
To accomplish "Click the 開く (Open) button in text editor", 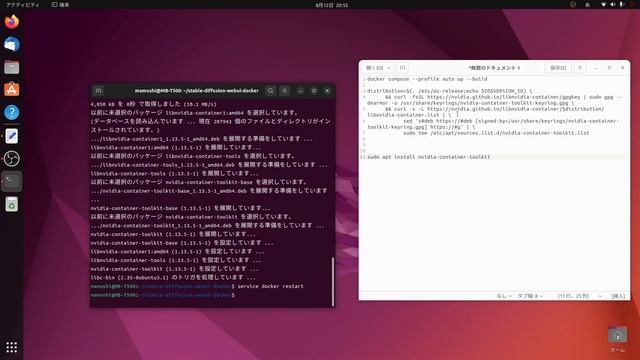I will click(378, 68).
